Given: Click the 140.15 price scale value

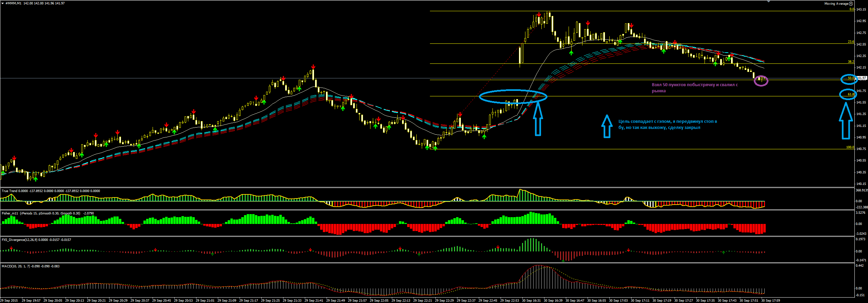Looking at the screenshot, I should [x=861, y=184].
